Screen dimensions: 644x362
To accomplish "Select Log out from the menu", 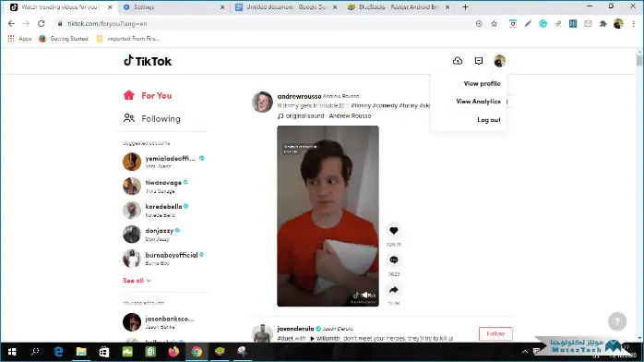I will (488, 120).
